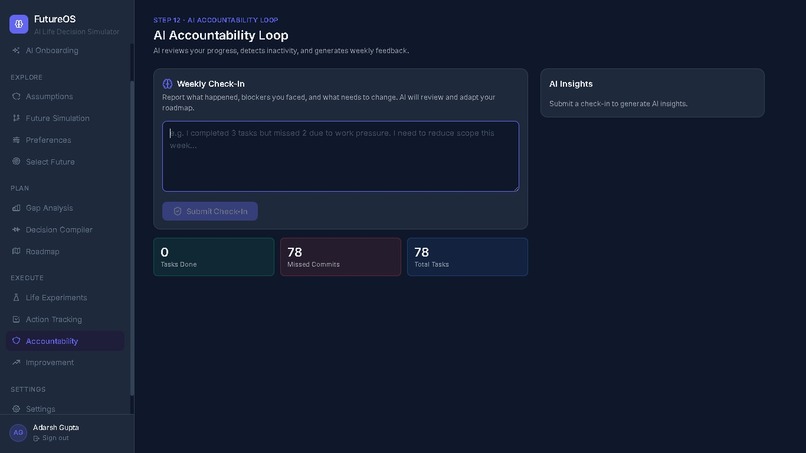Open AI Onboarding page
The height and width of the screenshot is (453, 806).
coord(52,50)
